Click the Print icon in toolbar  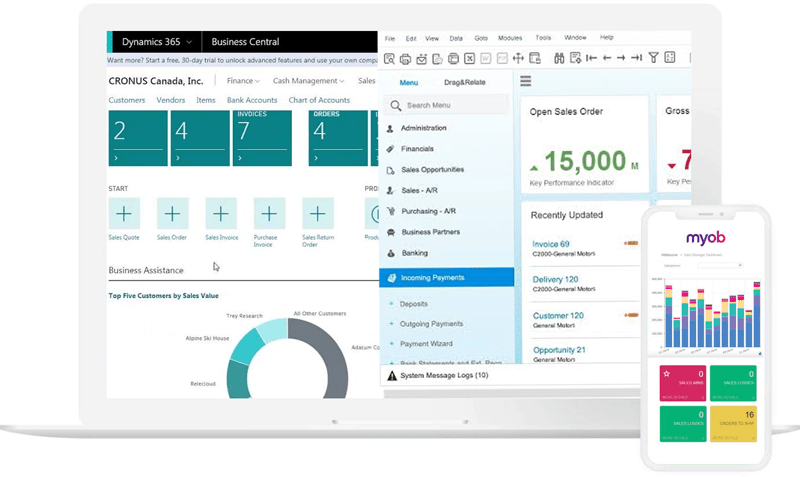405,59
